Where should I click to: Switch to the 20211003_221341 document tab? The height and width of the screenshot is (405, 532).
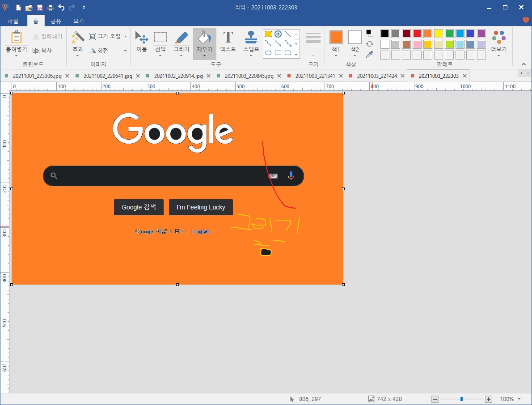coord(315,76)
